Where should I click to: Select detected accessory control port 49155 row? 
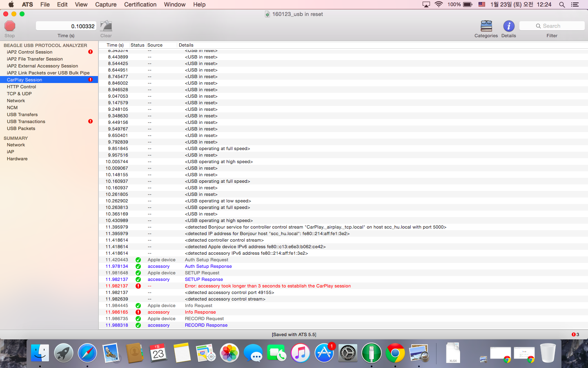343,292
